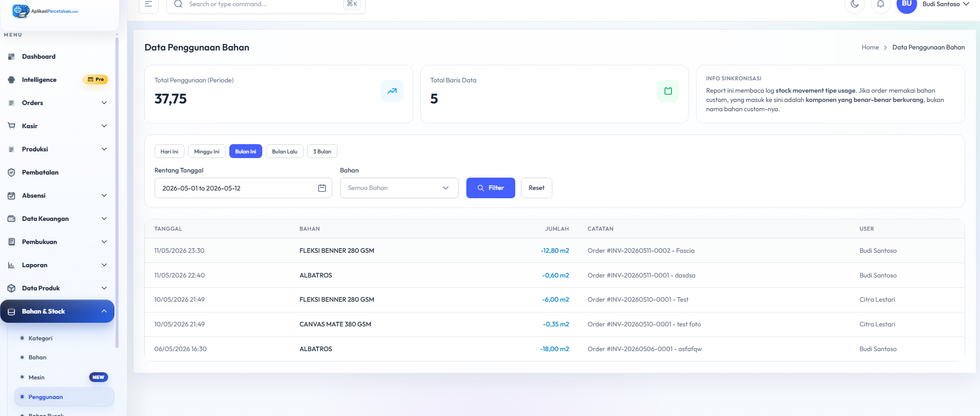Click the Absensi calendar-check icon
Screen dimensions: 980x416
(11, 196)
